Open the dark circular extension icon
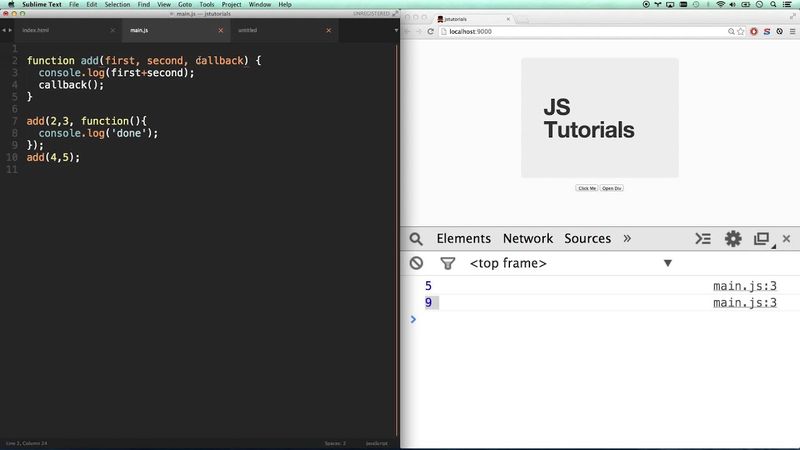 [x=779, y=32]
